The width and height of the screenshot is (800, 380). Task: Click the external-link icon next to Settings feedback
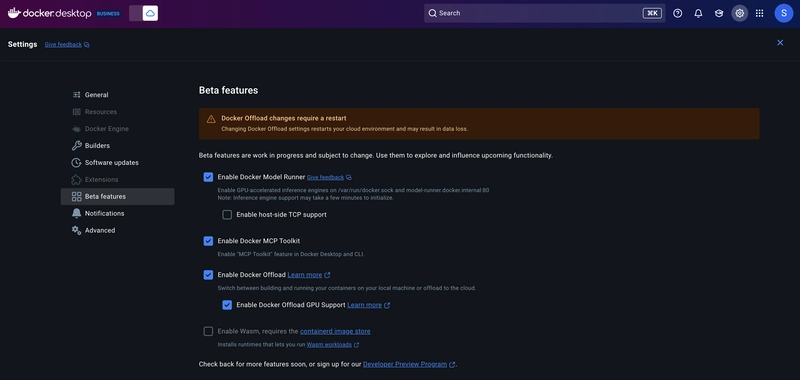pyautogui.click(x=87, y=45)
